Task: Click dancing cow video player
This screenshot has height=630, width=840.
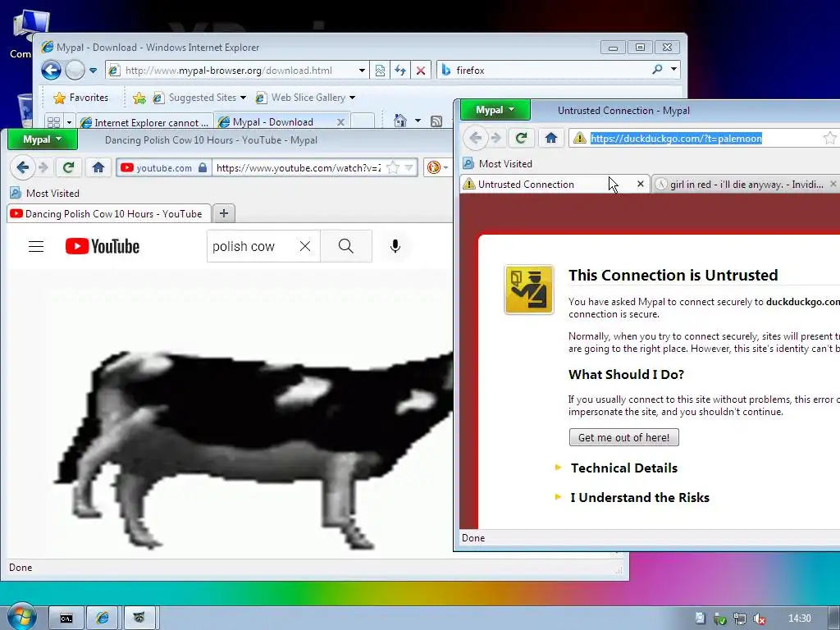Action: tap(230, 413)
